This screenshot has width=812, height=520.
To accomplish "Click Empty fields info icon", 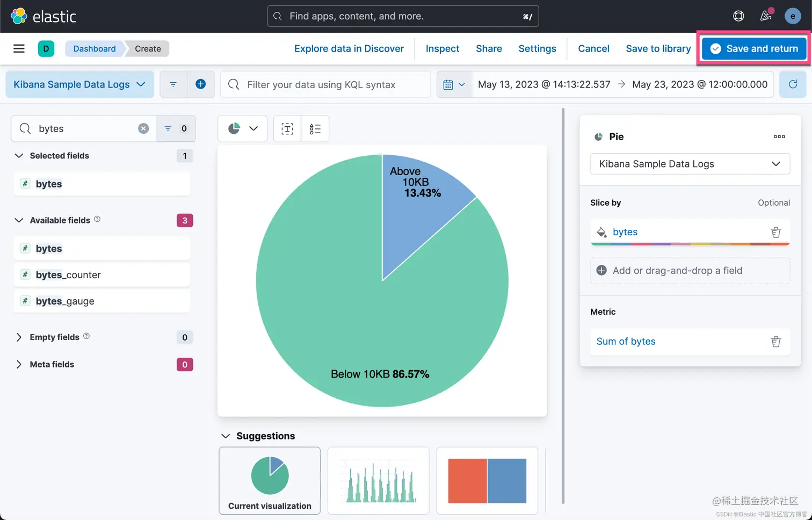I will (x=86, y=336).
